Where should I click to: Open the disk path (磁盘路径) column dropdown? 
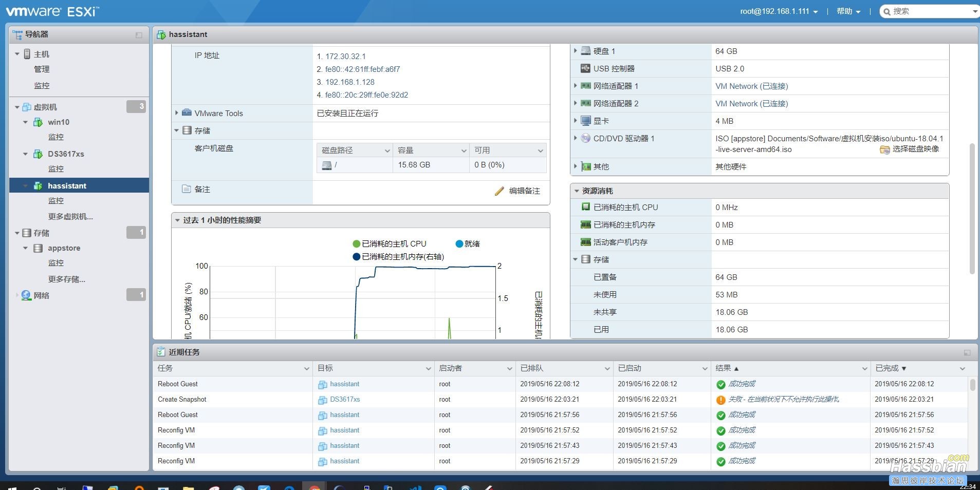pyautogui.click(x=387, y=150)
